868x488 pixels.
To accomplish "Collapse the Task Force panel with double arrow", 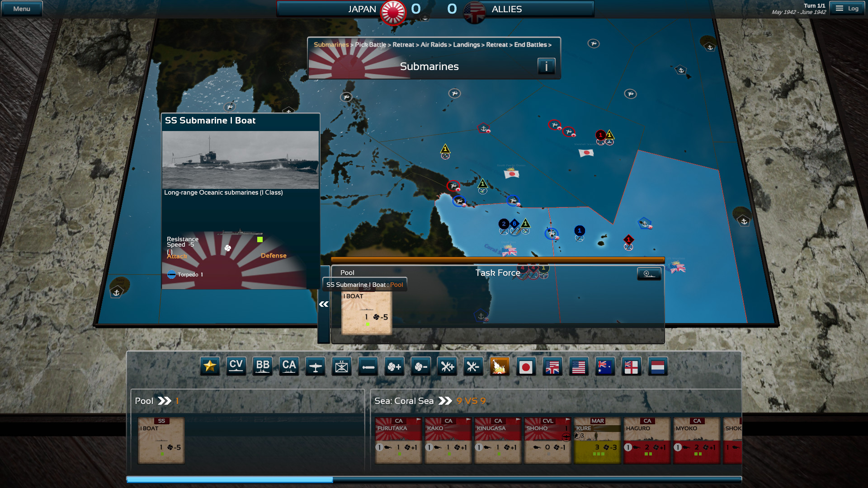I will pyautogui.click(x=323, y=304).
